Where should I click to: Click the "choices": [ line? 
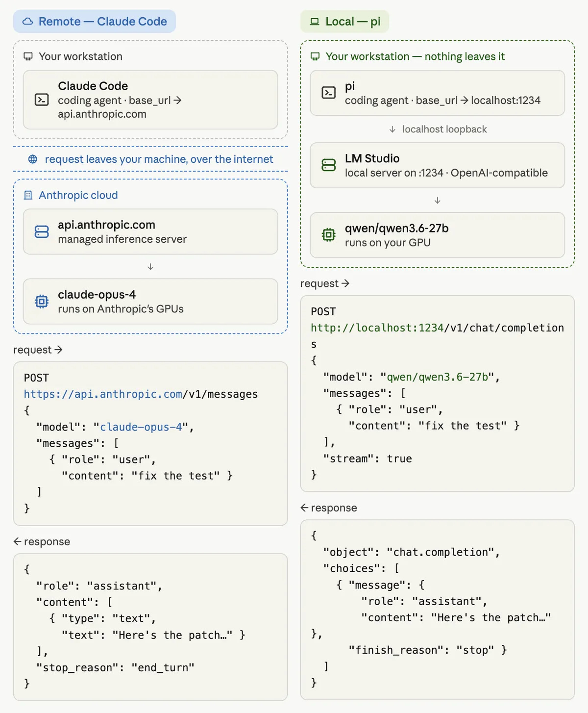(361, 568)
